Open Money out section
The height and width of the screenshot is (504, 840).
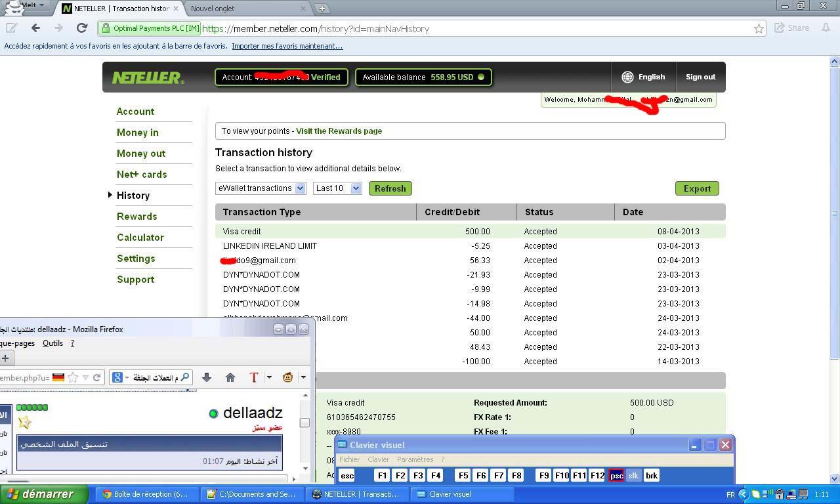[x=141, y=154]
